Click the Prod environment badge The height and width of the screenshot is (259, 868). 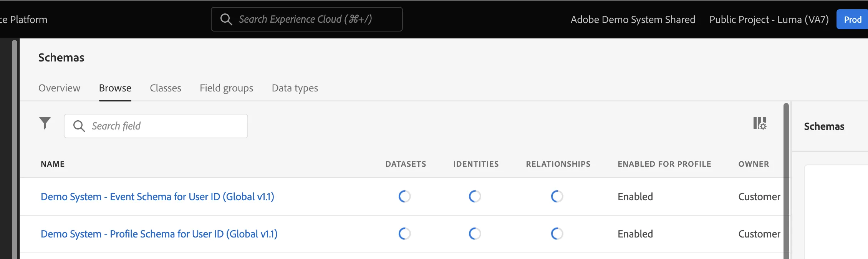click(x=852, y=20)
